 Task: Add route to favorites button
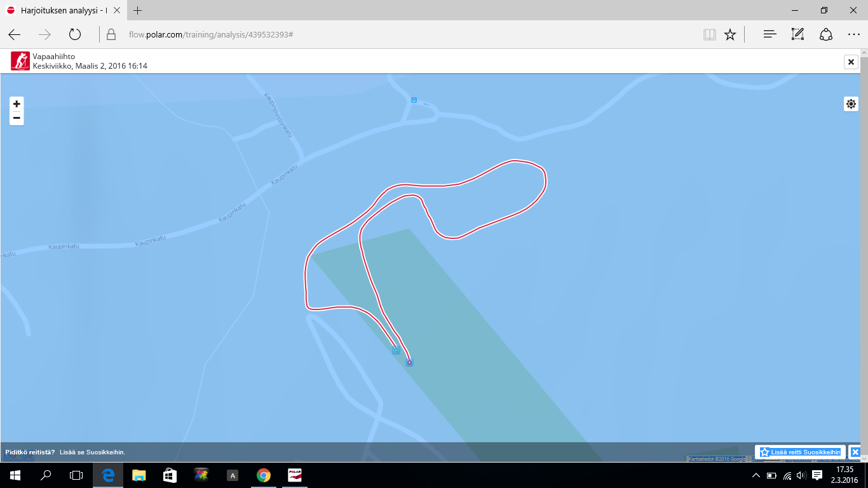(800, 452)
